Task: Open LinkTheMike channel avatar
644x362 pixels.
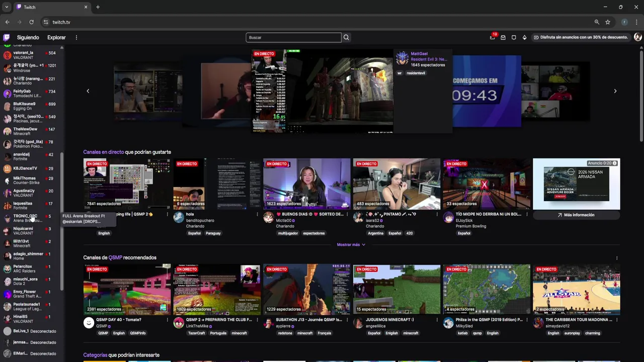Action: [179, 323]
